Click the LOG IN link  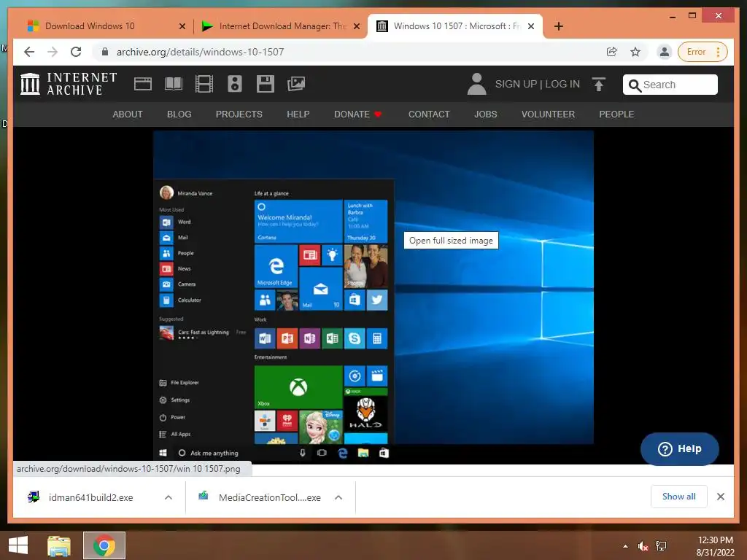tap(562, 85)
